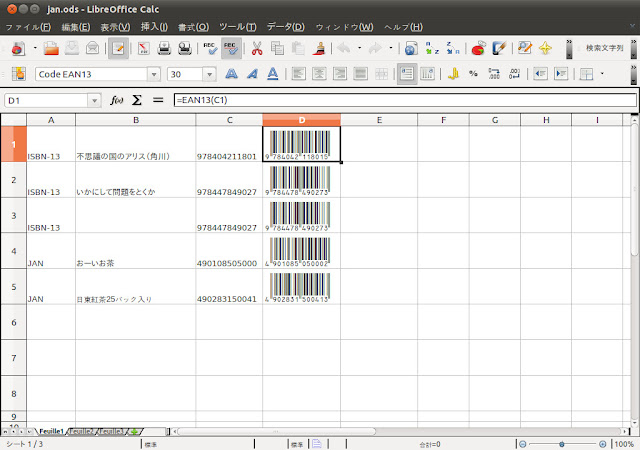The height and width of the screenshot is (450, 640).
Task: Open the 挿入(I) menu
Action: [x=154, y=27]
